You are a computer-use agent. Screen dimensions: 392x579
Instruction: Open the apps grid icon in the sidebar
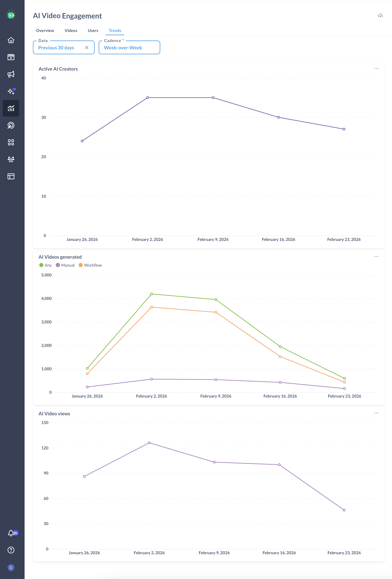point(11,142)
